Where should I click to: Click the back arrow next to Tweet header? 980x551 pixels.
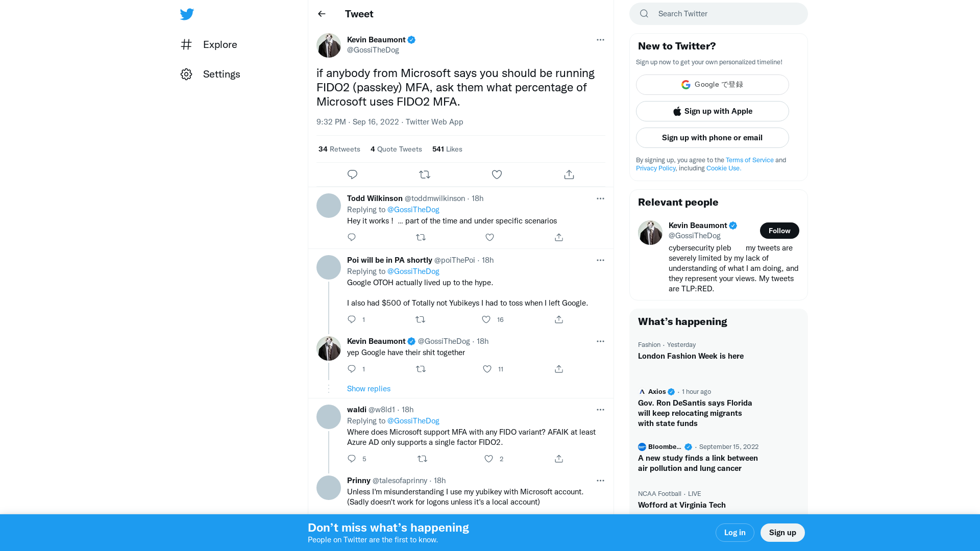[321, 14]
